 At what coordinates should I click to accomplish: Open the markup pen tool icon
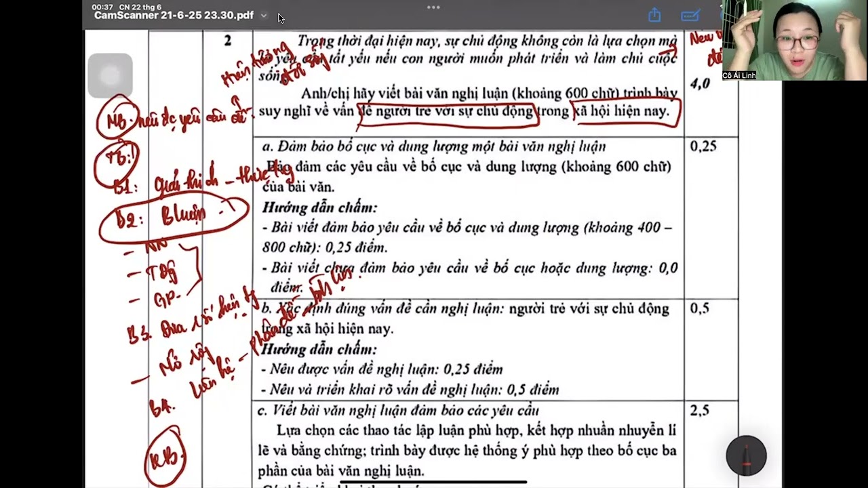[x=690, y=15]
